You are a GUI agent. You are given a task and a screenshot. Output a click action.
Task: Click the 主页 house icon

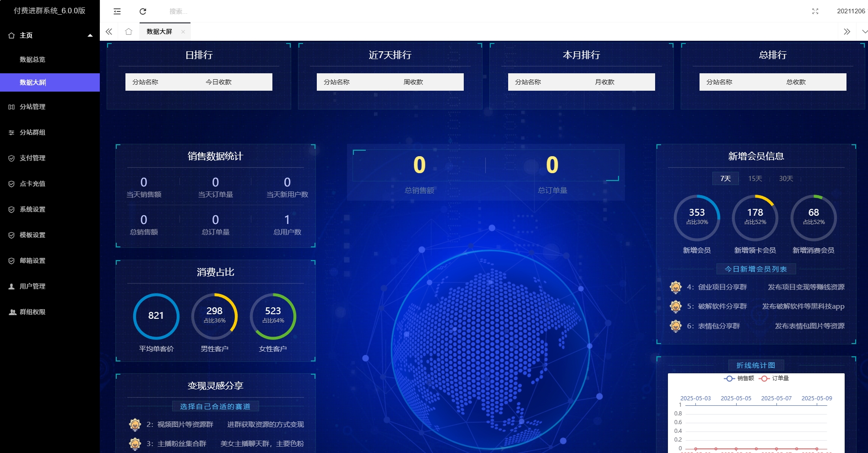click(11, 35)
